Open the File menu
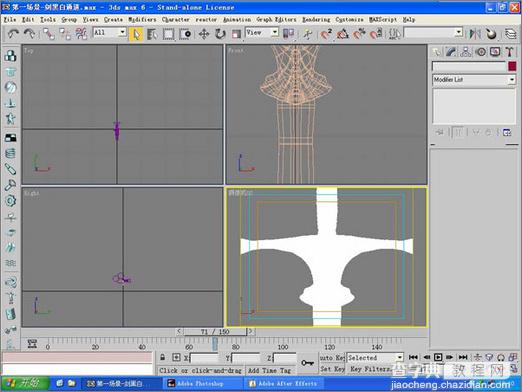 point(10,20)
